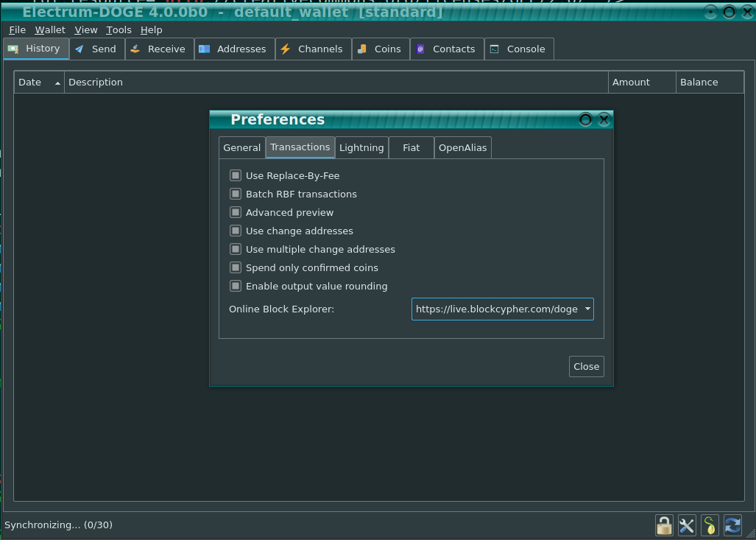Toggle Use Replace-By-Fee checkbox
Image resolution: width=756 pixels, height=540 pixels.
point(236,175)
